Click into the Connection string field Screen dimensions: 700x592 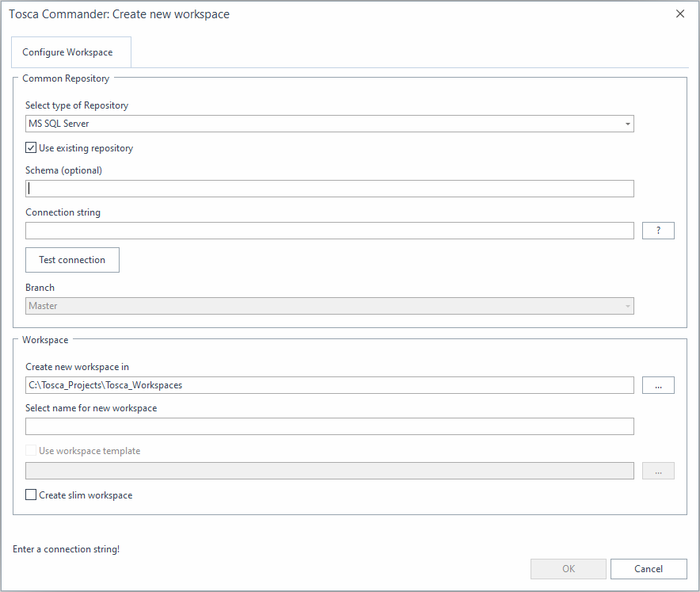[329, 231]
